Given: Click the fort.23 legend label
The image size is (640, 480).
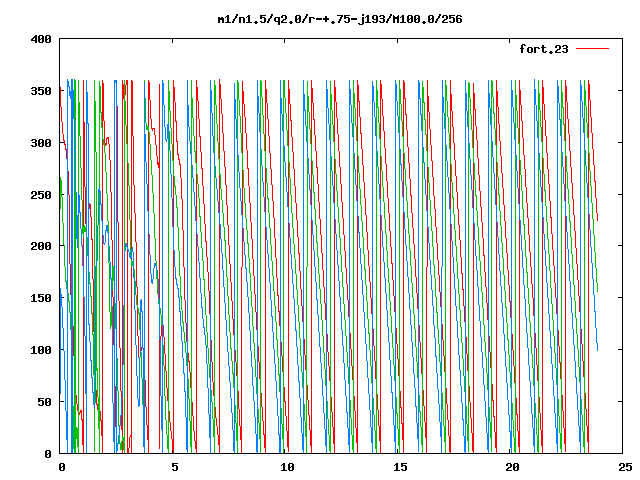Looking at the screenshot, I should click(x=543, y=49).
